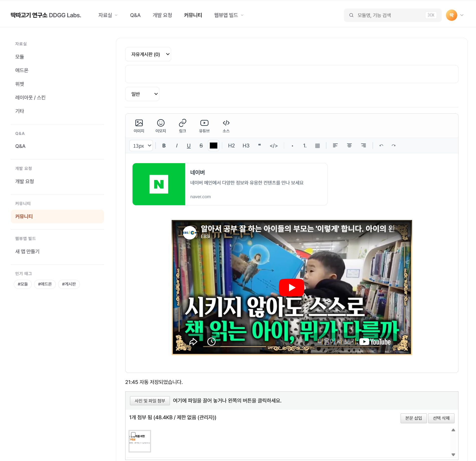Insert a code block from the formatting bar
Screen dimensions: 476x461
pyautogui.click(x=274, y=146)
